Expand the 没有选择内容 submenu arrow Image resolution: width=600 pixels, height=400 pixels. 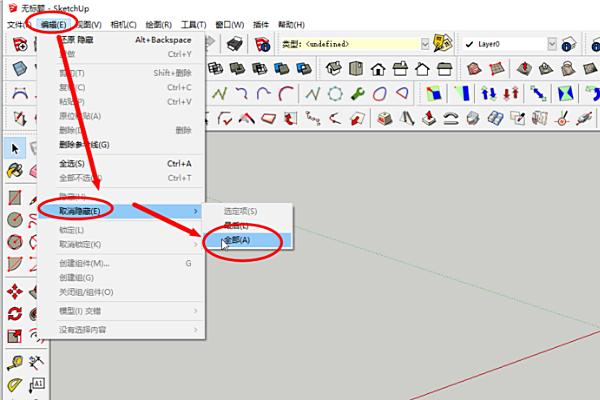pos(196,330)
